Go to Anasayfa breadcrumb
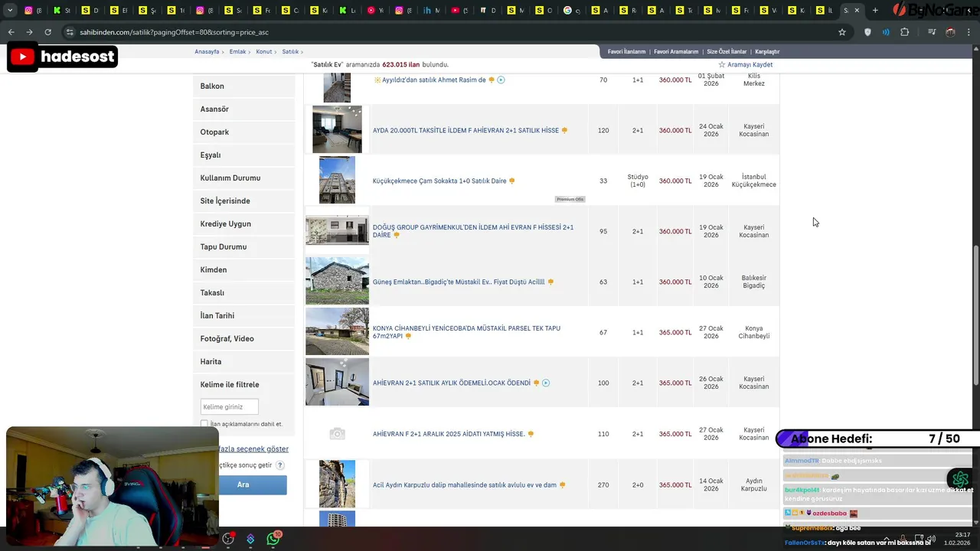 pos(207,52)
